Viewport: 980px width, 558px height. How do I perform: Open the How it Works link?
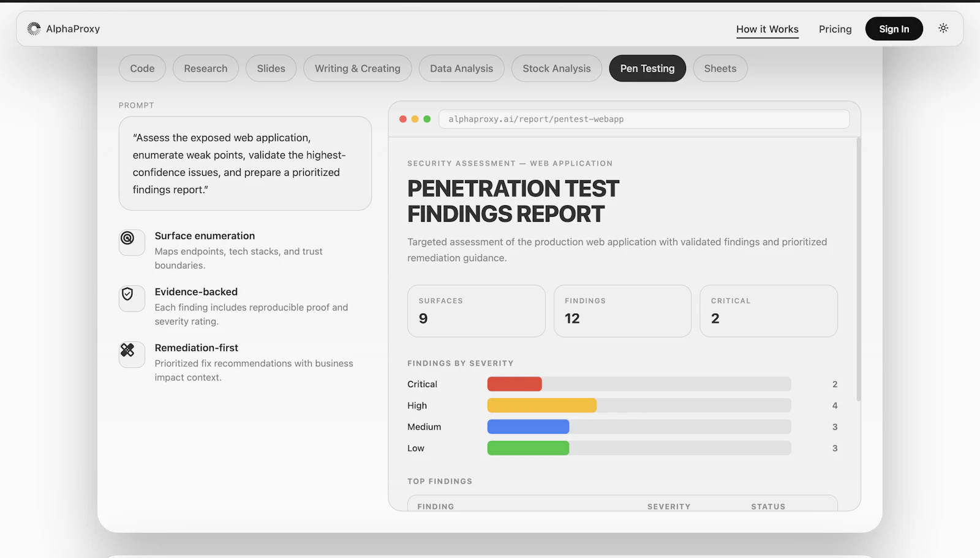(x=767, y=29)
